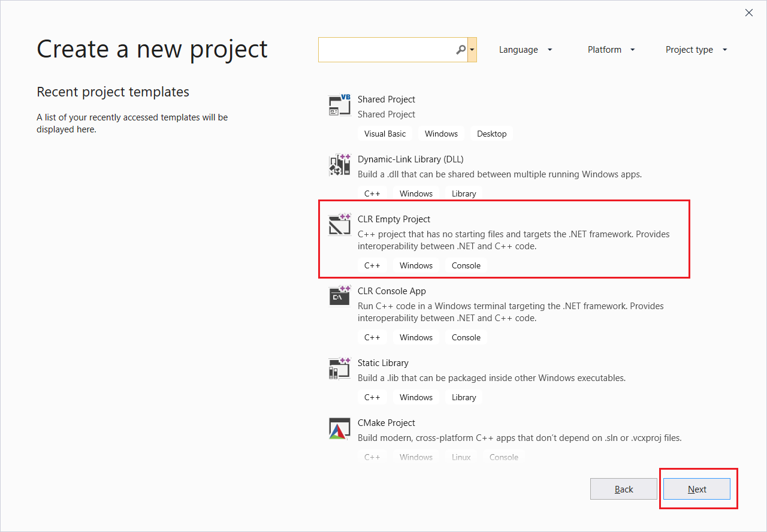
Task: Choose the CLR Console App title
Action: click(391, 291)
